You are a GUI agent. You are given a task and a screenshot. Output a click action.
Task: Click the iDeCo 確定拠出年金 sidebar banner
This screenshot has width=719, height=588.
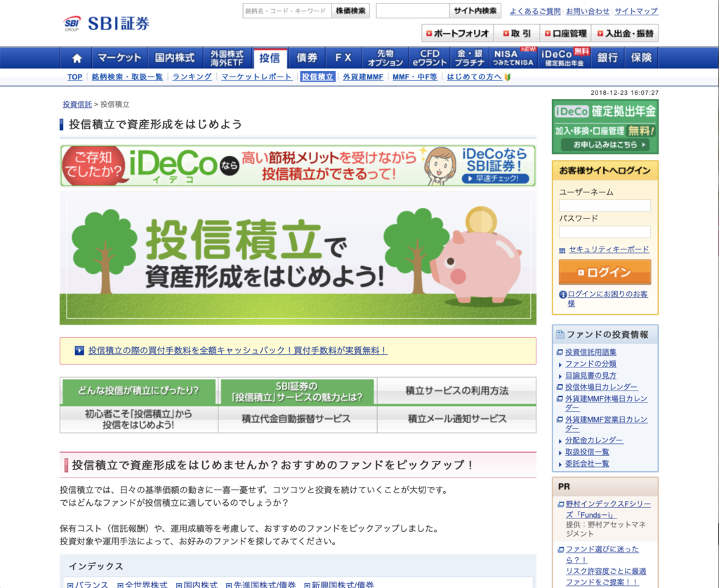tap(605, 126)
